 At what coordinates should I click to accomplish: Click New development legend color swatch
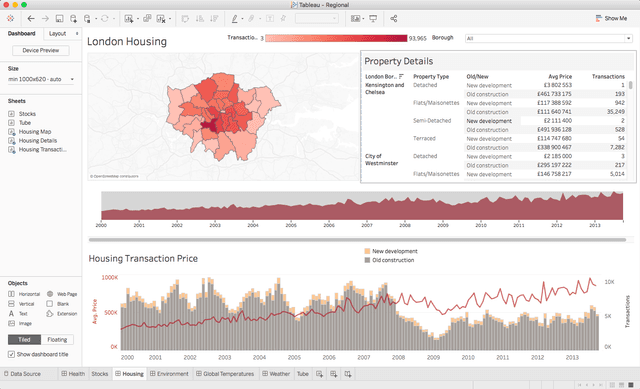[x=367, y=251]
